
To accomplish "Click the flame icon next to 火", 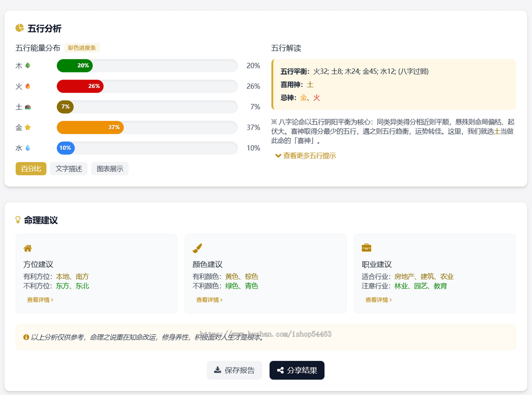I will pyautogui.click(x=28, y=86).
